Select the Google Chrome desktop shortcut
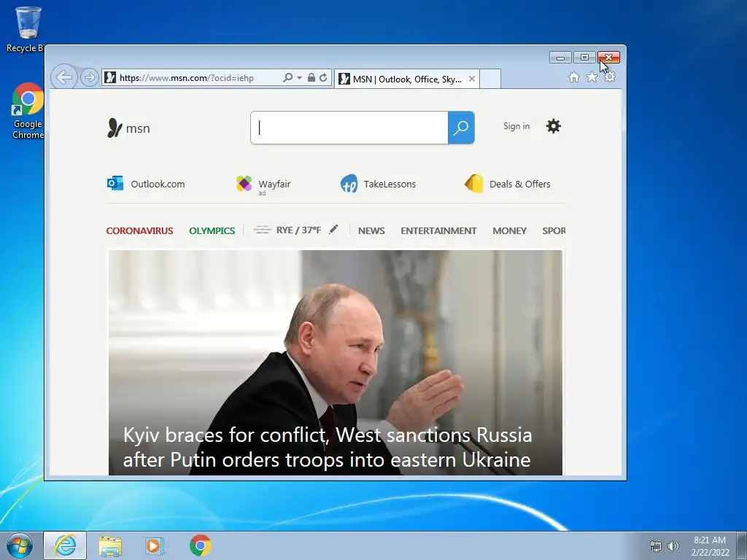The width and height of the screenshot is (747, 560). (x=28, y=111)
